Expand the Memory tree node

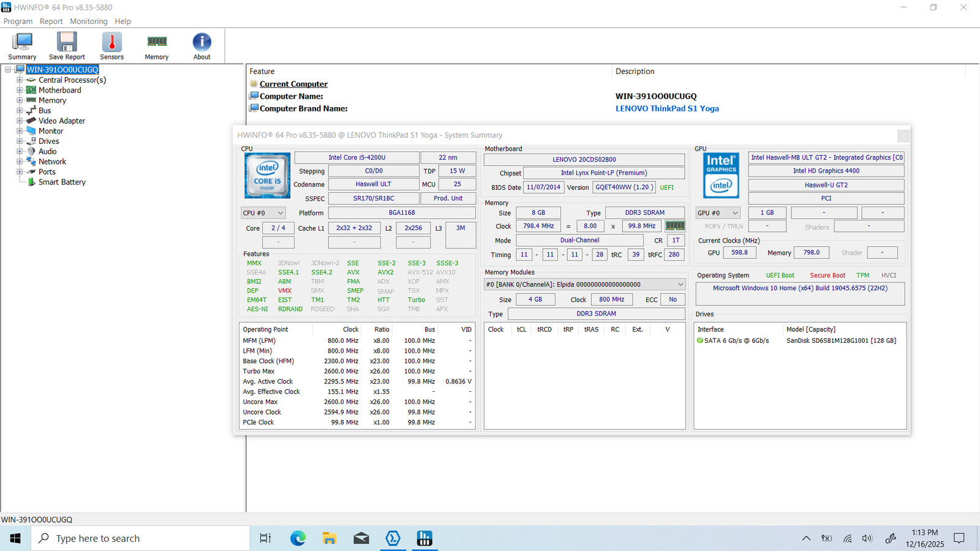point(20,100)
